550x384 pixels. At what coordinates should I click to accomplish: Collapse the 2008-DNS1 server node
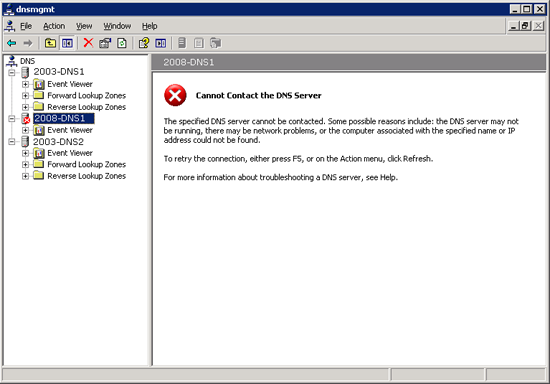tap(12, 119)
